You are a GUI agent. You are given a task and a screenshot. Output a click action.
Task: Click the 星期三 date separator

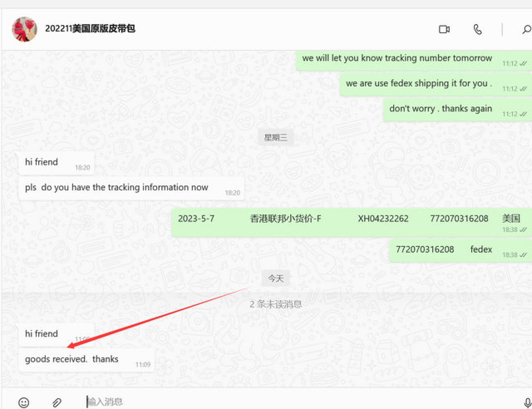276,138
